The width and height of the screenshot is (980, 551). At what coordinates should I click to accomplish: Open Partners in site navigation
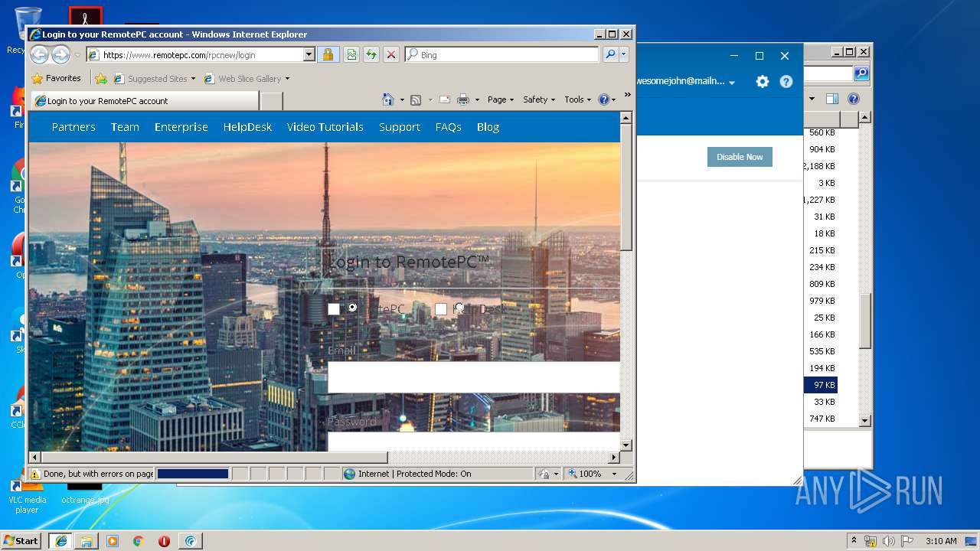click(73, 127)
